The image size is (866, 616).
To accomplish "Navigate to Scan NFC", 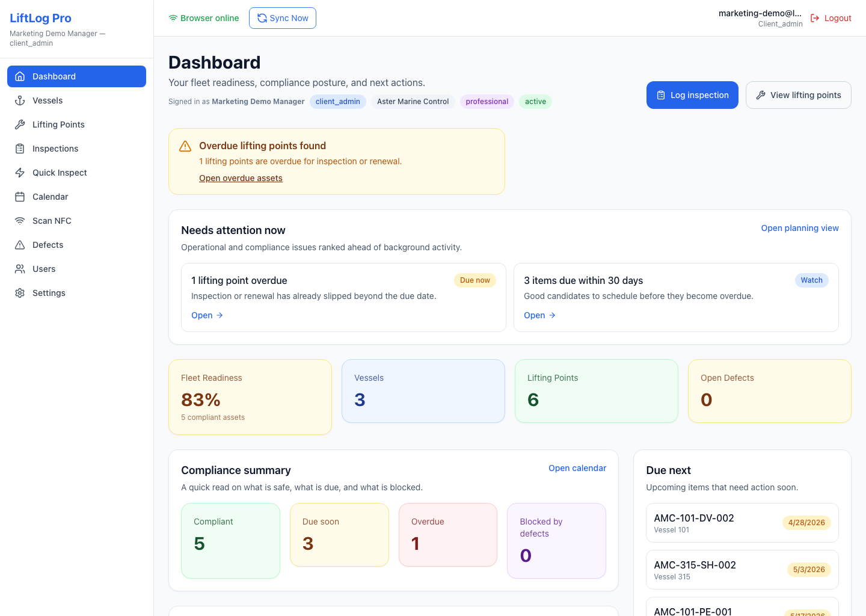I will pyautogui.click(x=76, y=221).
